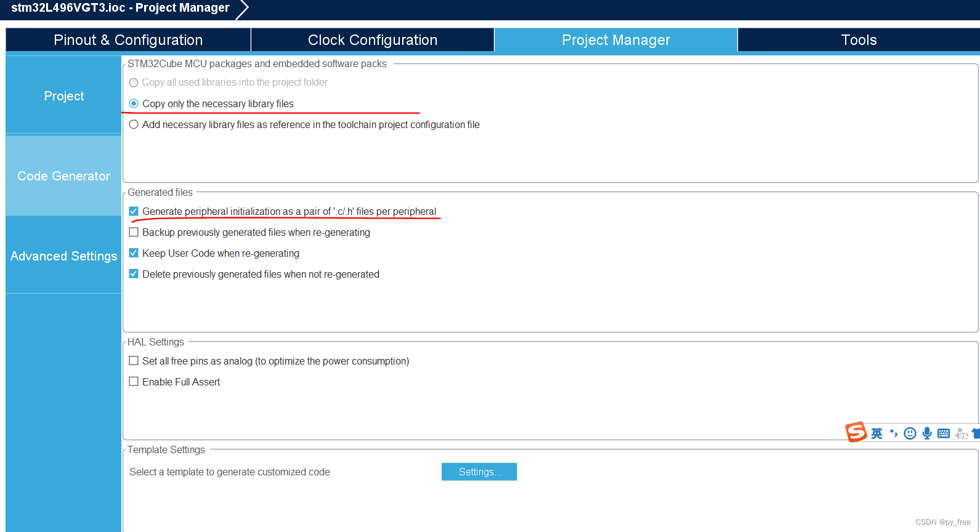Open the Sogou soft keyboard icon

(x=944, y=433)
